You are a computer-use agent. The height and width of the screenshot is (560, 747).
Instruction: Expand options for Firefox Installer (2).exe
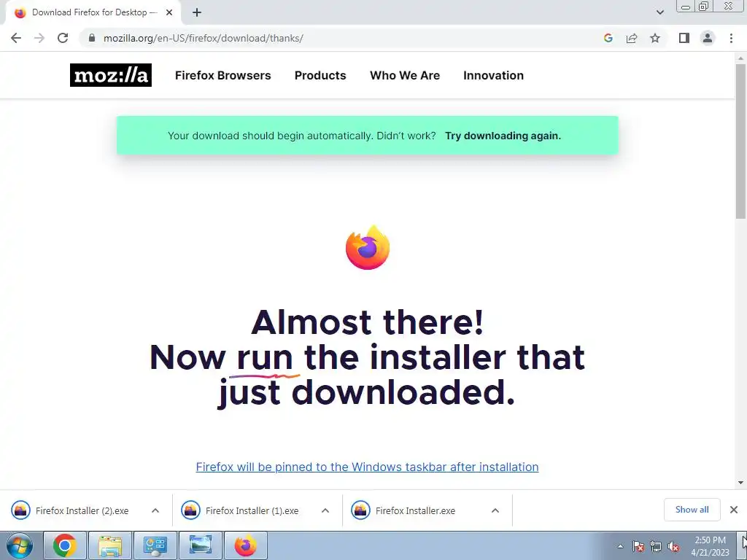coord(155,510)
